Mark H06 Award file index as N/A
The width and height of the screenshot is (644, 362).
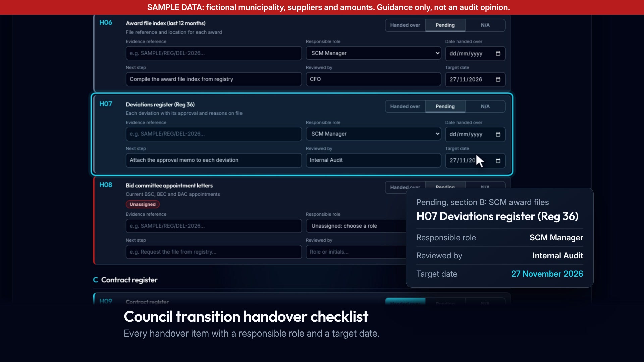pos(485,25)
